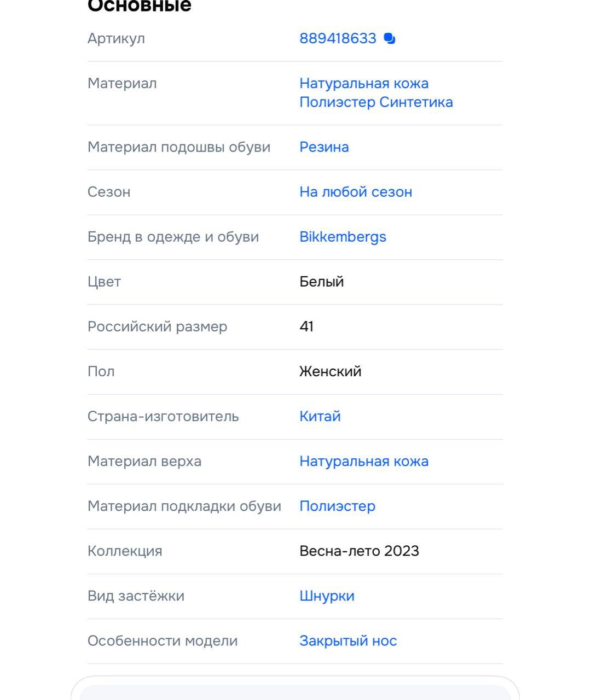The height and width of the screenshot is (700, 591).
Task: Click the На любой сезон season link
Action: click(x=356, y=191)
